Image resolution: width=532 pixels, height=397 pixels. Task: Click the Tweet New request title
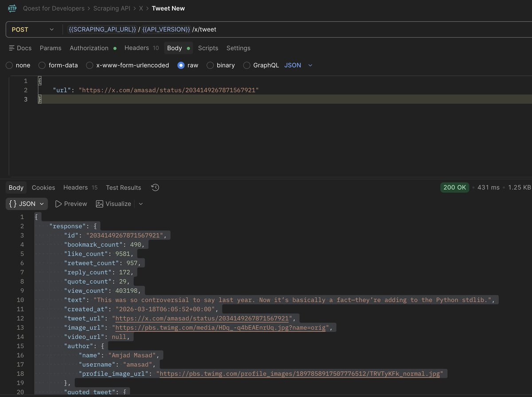pyautogui.click(x=168, y=8)
